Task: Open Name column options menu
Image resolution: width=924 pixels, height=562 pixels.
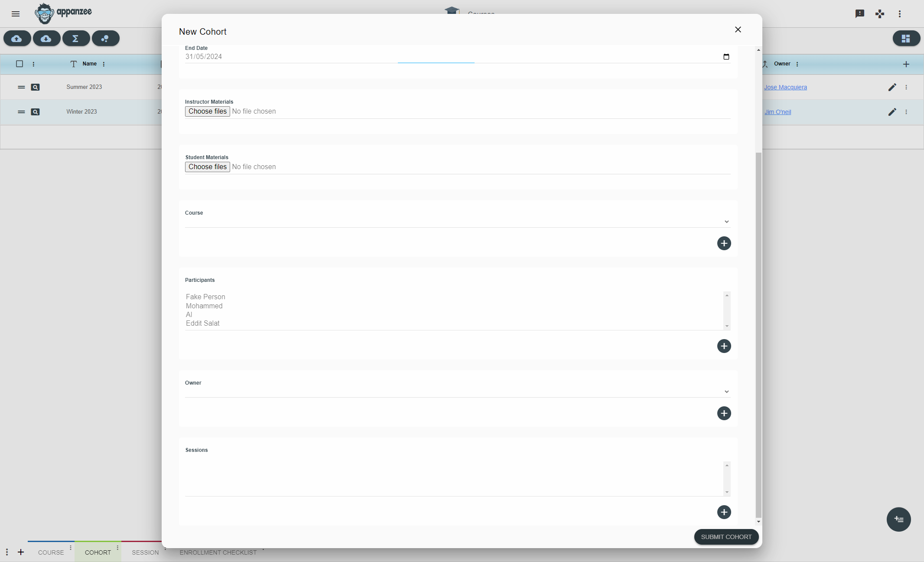Action: click(104, 64)
